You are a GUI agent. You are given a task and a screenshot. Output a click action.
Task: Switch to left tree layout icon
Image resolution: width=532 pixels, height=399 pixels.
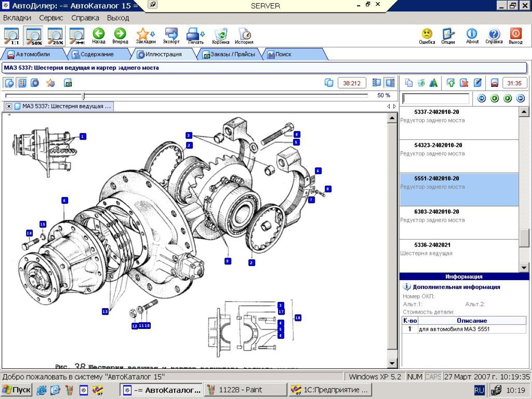point(377,83)
